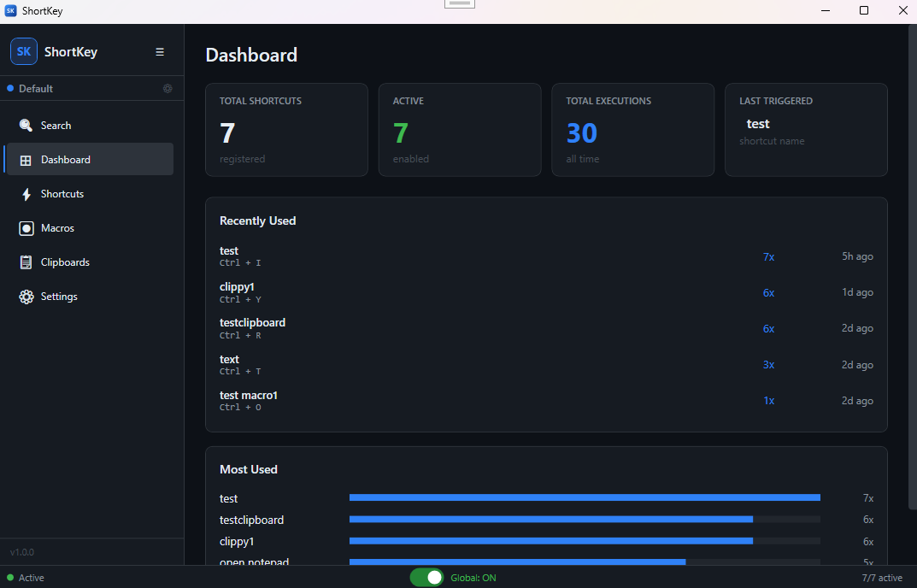Image resolution: width=917 pixels, height=588 pixels.
Task: Switch to the Shortcuts section
Action: click(x=62, y=193)
